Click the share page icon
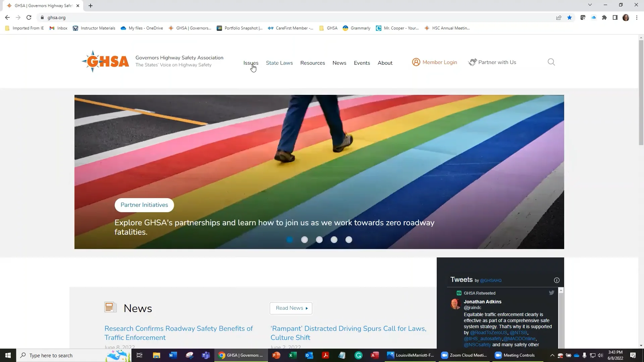This screenshot has height=362, width=644. point(559,18)
